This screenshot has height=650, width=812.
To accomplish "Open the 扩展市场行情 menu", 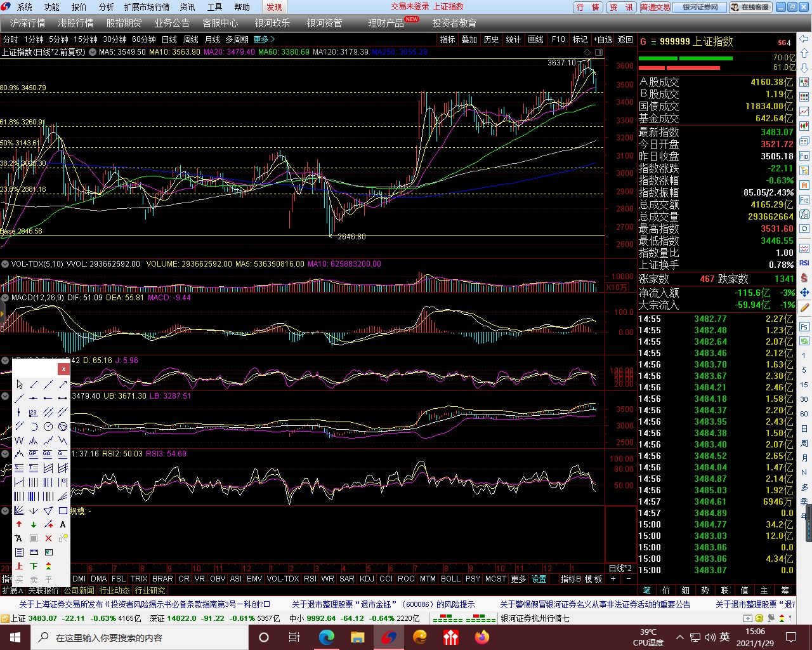I will click(147, 7).
